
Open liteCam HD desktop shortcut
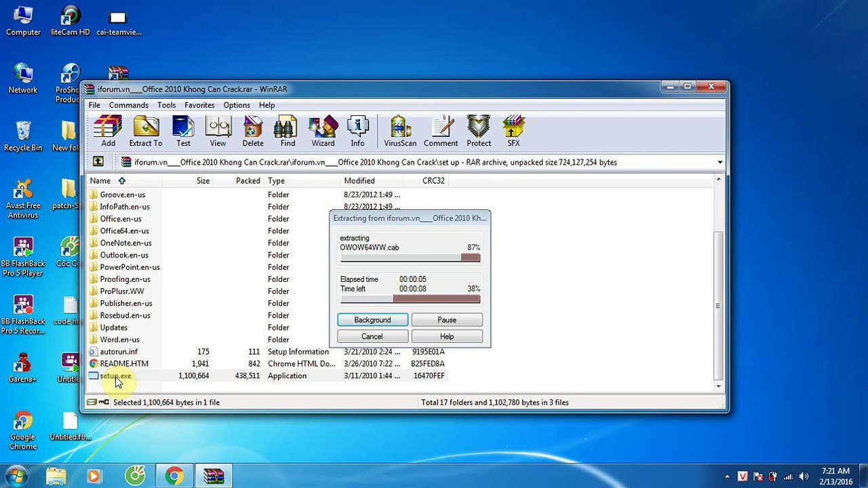(71, 22)
